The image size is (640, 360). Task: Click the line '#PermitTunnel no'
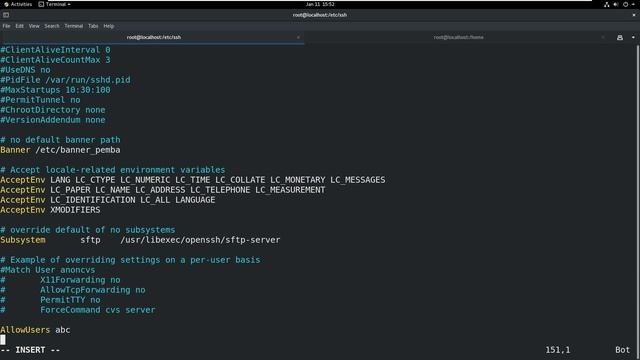40,100
